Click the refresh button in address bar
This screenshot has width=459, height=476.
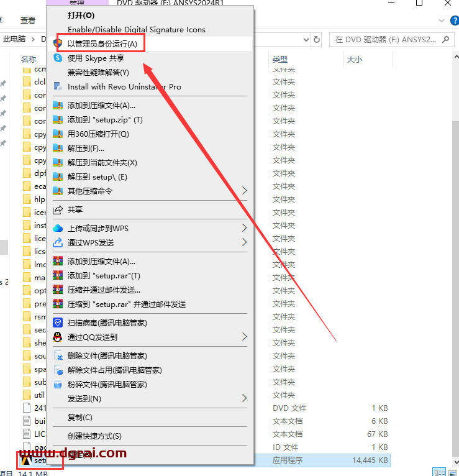317,40
